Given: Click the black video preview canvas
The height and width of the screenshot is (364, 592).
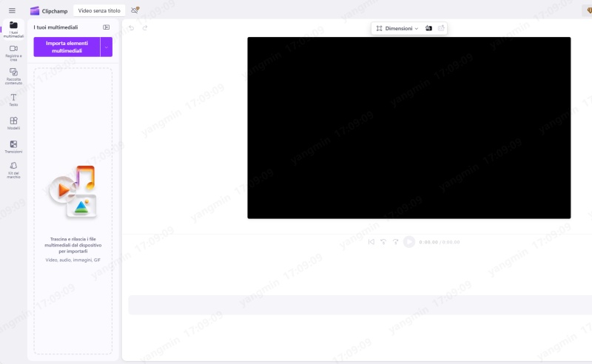Looking at the screenshot, I should coord(409,128).
